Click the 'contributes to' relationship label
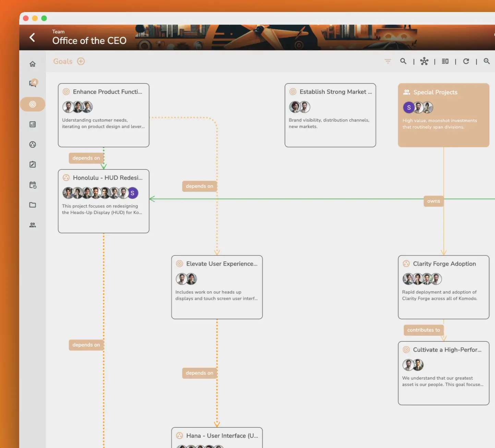Viewport: 495px width, 448px height. click(x=424, y=330)
